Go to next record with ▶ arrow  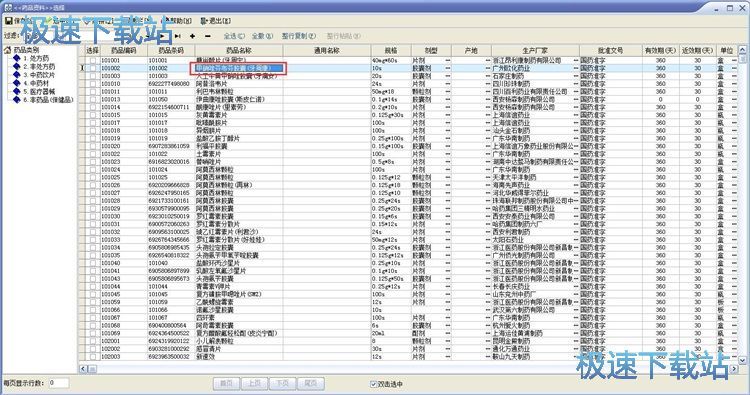coord(163,36)
